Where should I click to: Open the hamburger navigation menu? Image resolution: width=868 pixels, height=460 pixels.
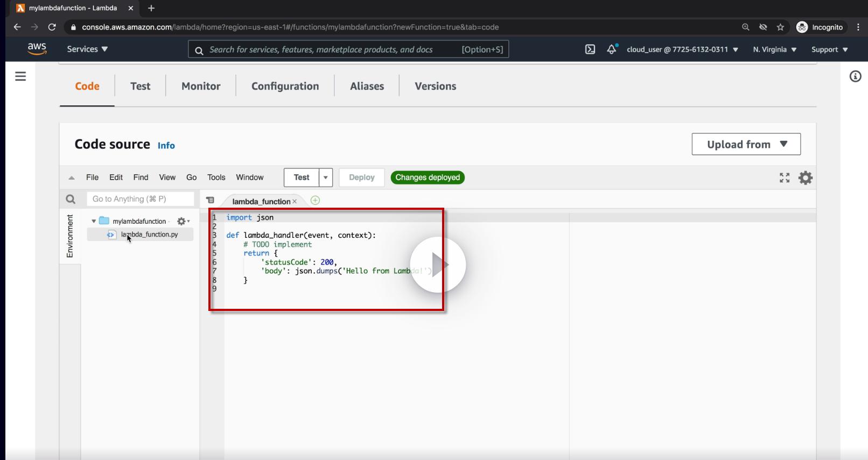pyautogui.click(x=20, y=76)
